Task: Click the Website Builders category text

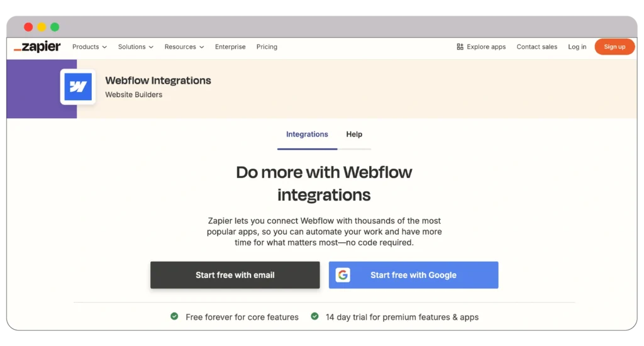Action: (x=133, y=94)
